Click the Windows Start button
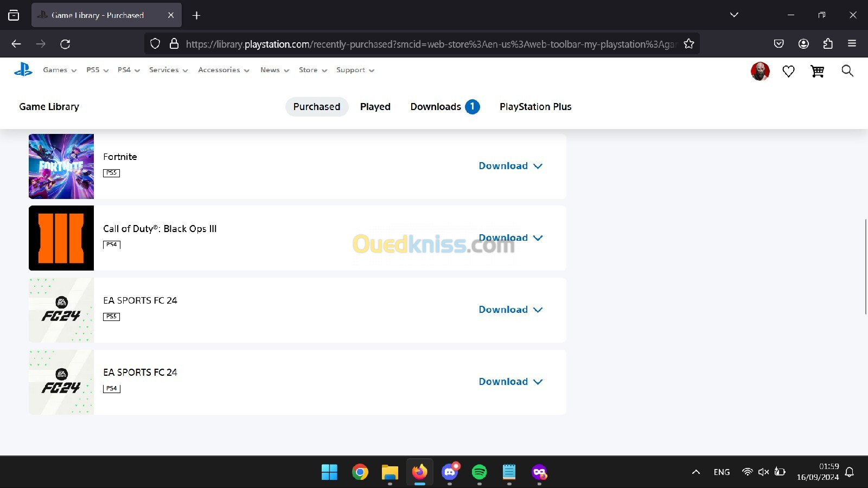Screen dimensions: 868x488 pyautogui.click(x=329, y=472)
